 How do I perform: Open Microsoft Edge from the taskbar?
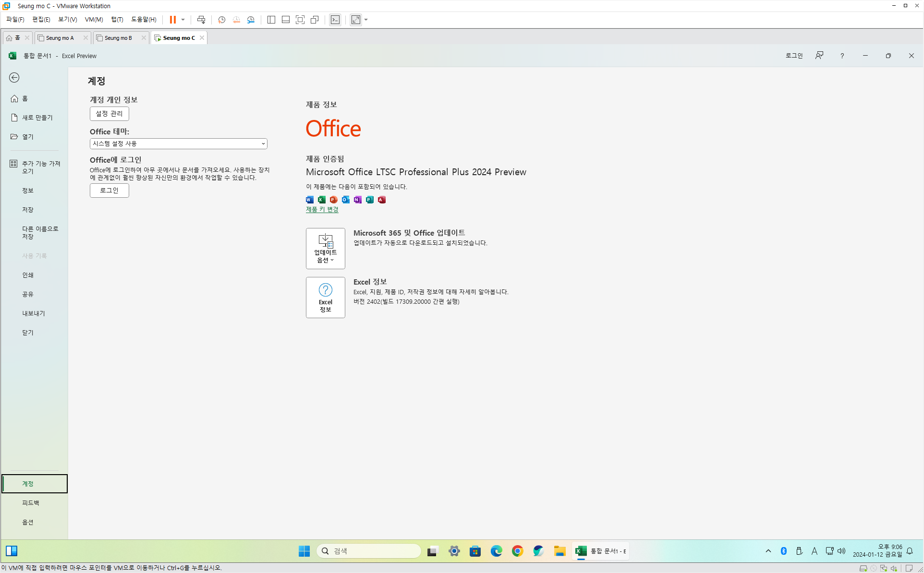[x=496, y=551]
